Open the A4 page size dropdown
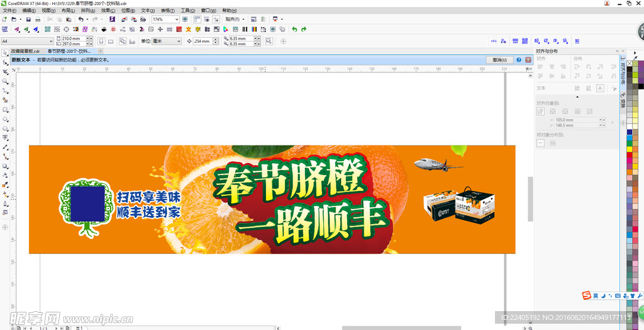This screenshot has width=644, height=330. coord(52,41)
